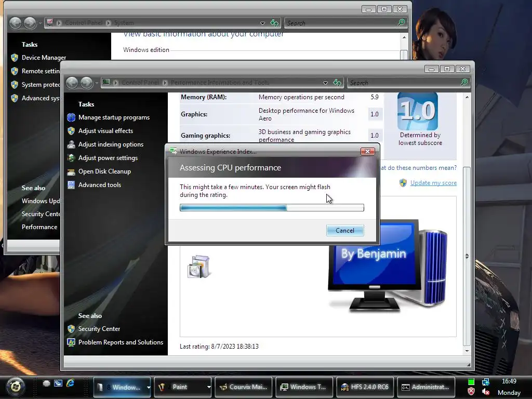Expand Paint taskbar group dropdown arrow
This screenshot has width=532, height=399.
[x=209, y=387]
